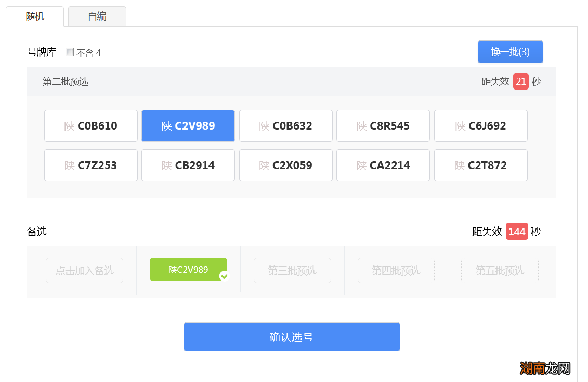The image size is (588, 382).
Task: Choose plate 陕 C7Z253
Action: click(x=91, y=165)
